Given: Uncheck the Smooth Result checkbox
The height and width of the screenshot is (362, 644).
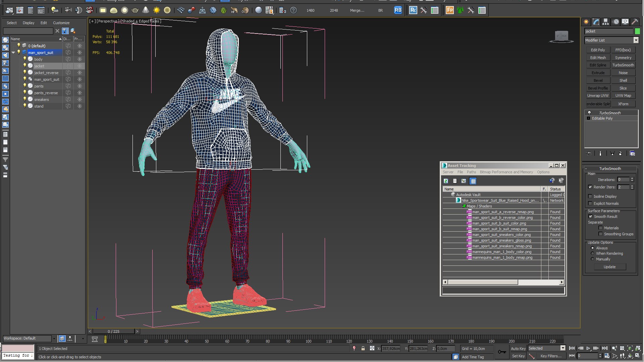Looking at the screenshot, I should click(x=590, y=217).
